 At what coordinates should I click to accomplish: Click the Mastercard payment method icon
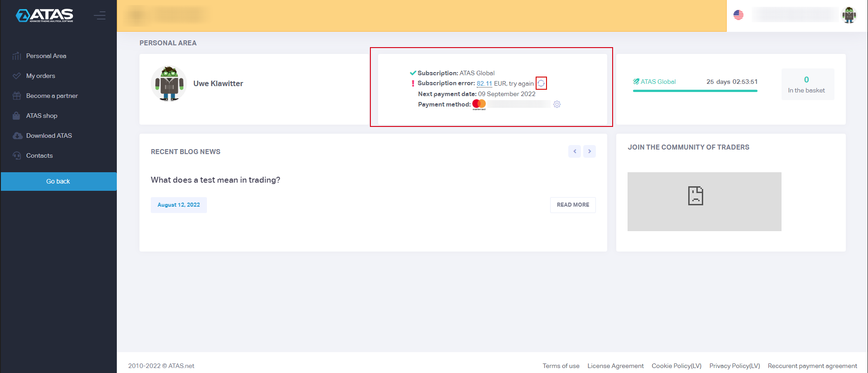pyautogui.click(x=479, y=105)
